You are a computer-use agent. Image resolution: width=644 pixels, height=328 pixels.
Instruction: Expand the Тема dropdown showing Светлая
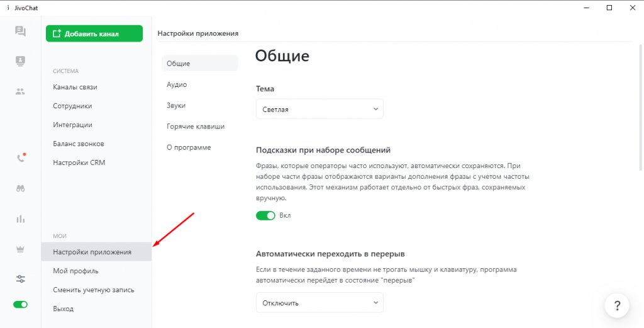tap(319, 110)
